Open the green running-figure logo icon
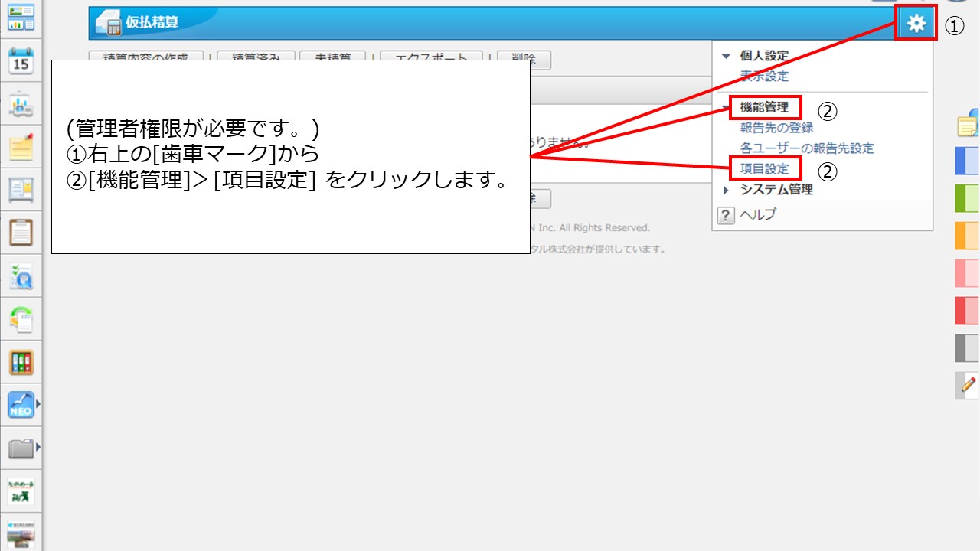The width and height of the screenshot is (980, 551). coord(21,491)
